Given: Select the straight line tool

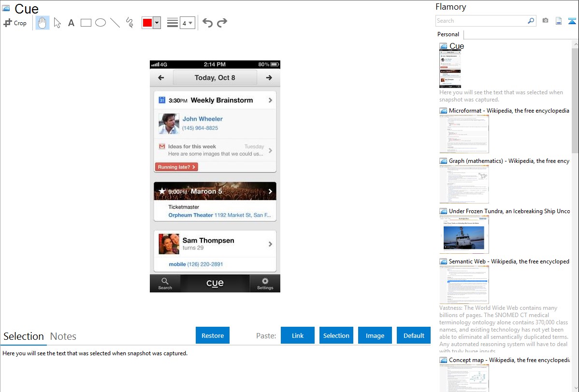Looking at the screenshot, I should (115, 23).
